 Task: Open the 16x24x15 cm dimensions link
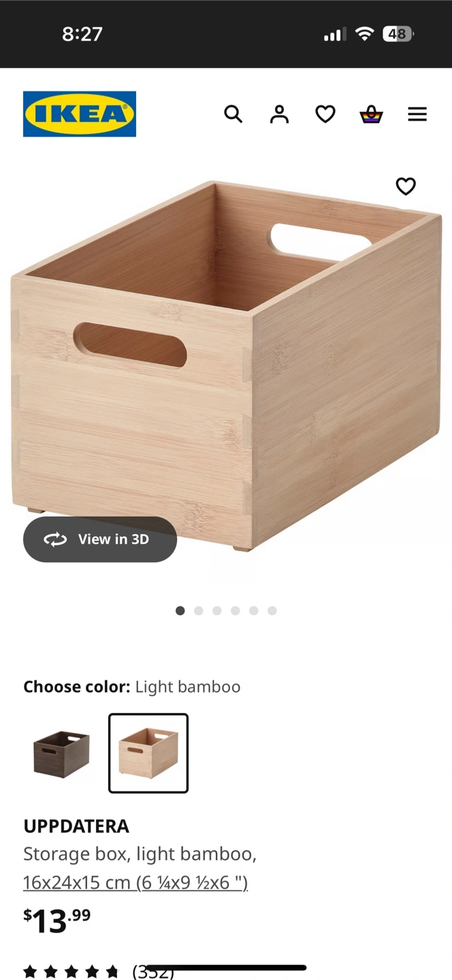pyautogui.click(x=135, y=883)
